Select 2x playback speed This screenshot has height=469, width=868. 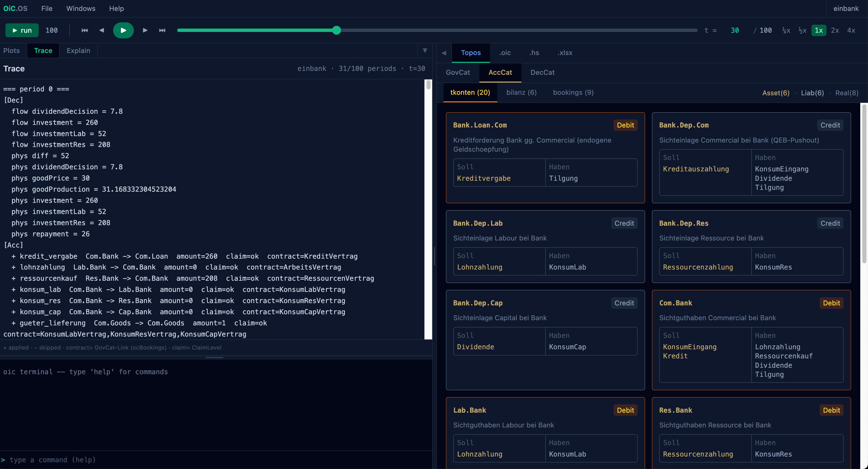point(835,30)
